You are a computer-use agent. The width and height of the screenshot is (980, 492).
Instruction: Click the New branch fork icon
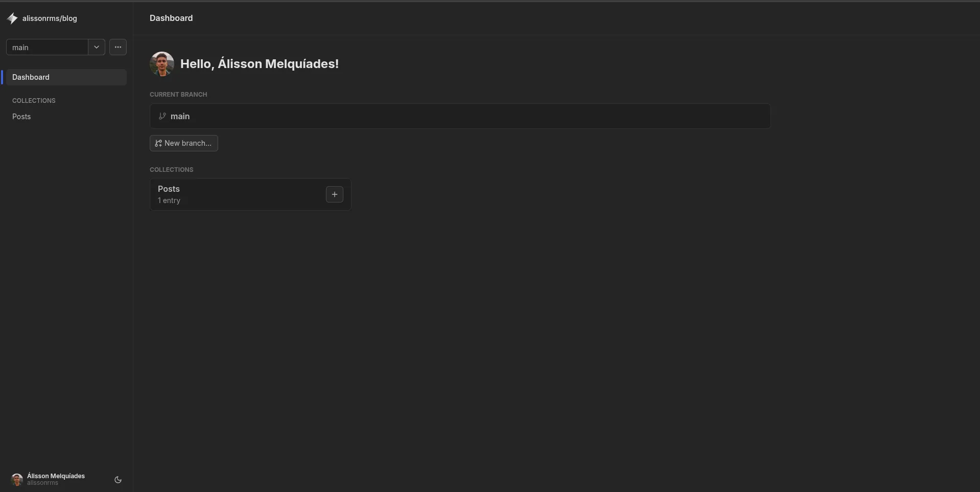(x=158, y=143)
